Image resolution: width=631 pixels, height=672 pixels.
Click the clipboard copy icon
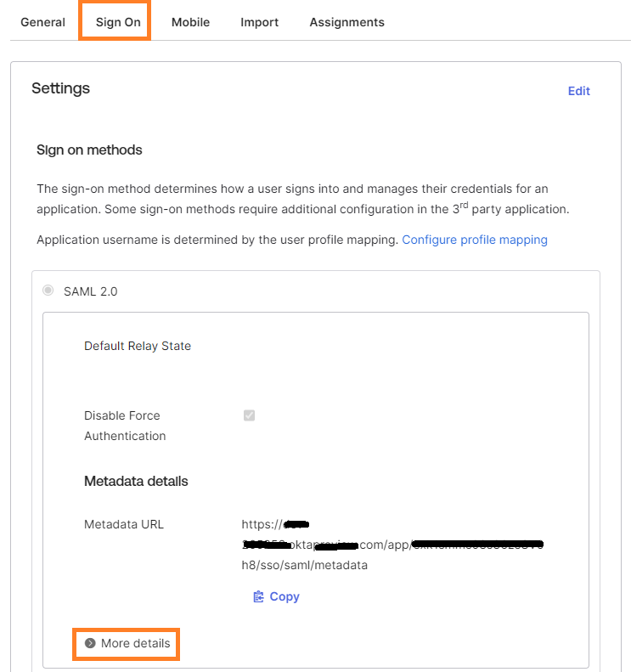(258, 596)
